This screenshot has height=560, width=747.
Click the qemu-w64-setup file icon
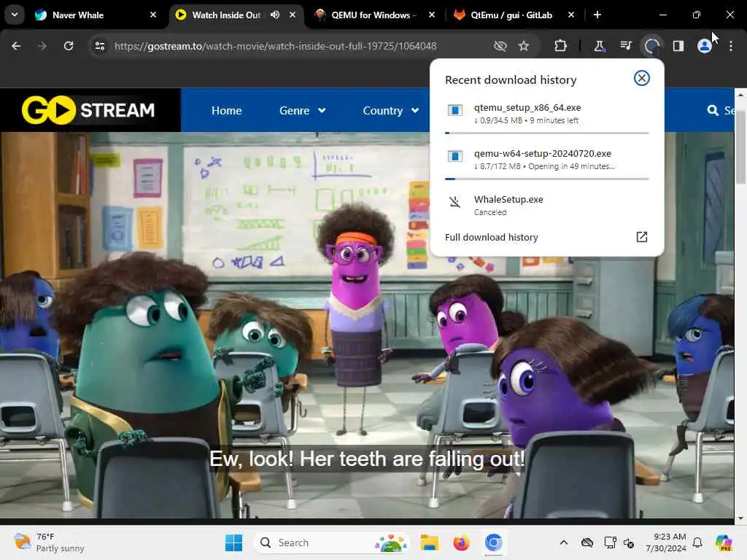pyautogui.click(x=455, y=156)
